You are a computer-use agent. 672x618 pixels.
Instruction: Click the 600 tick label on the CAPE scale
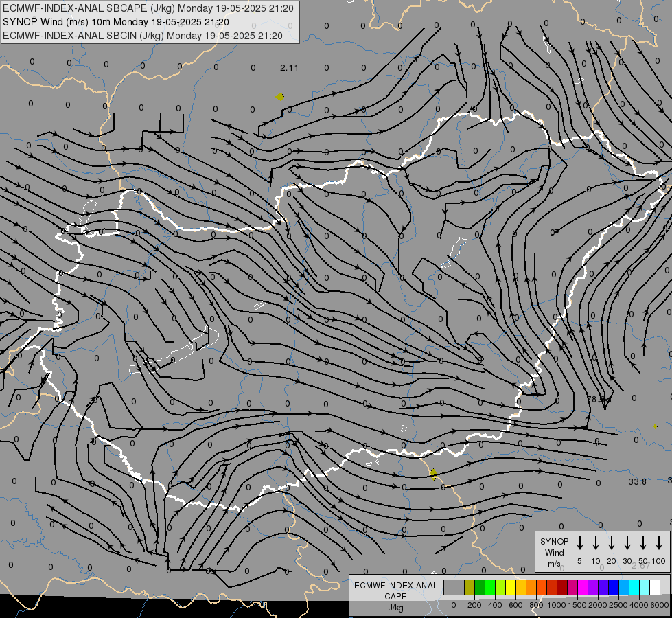pos(515,605)
